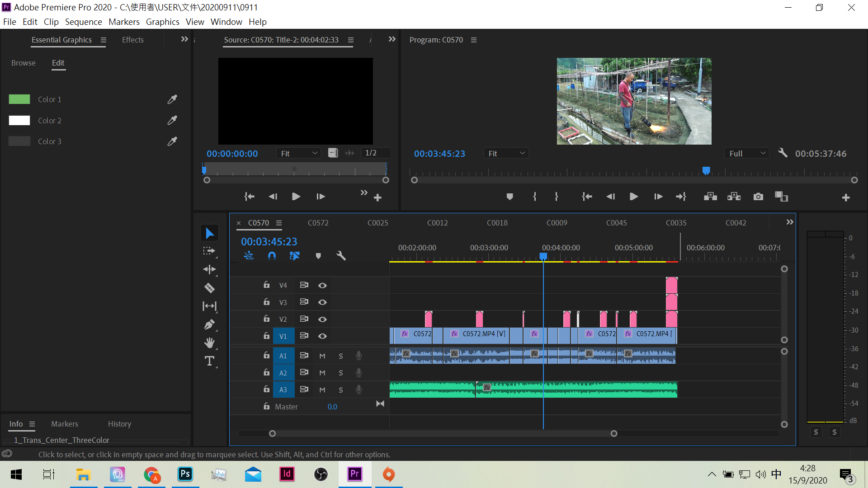Screen dimensions: 868x488
Task: Toggle timeline snap magnet button
Action: [x=272, y=256]
